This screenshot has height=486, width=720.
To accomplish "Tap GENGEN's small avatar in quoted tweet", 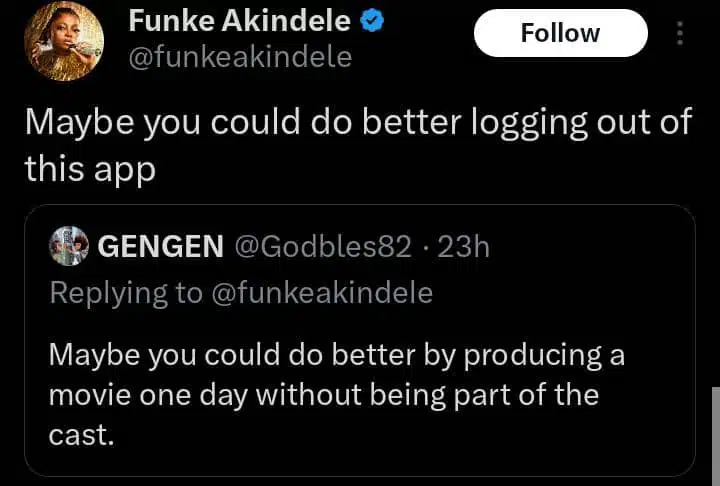I will [x=68, y=246].
